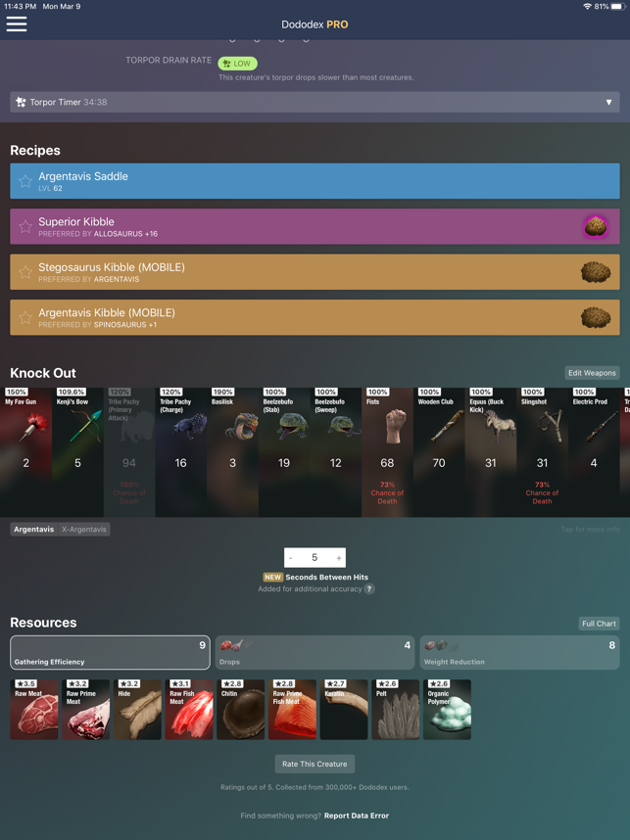630x840 pixels.
Task: Favorite the Superior Kibble recipe star
Action: click(25, 226)
